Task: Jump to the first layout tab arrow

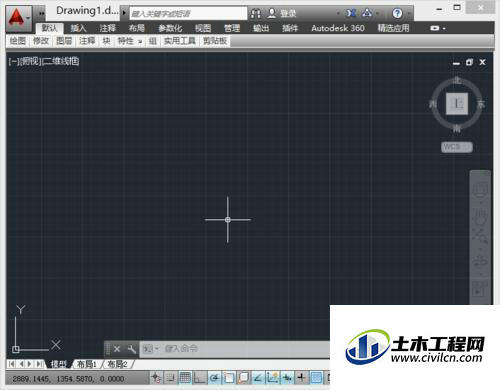Action: (12, 364)
